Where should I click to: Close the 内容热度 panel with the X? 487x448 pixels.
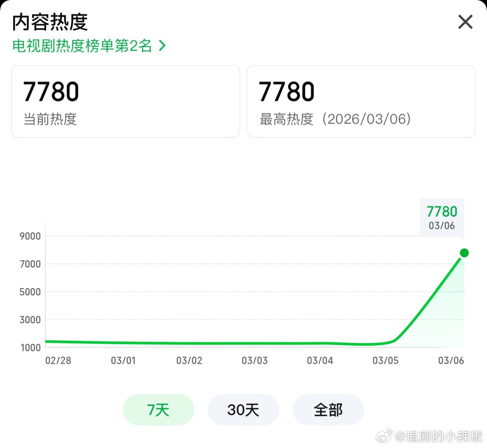(465, 22)
